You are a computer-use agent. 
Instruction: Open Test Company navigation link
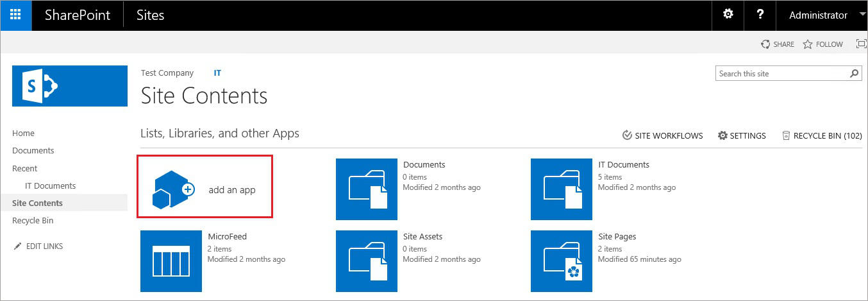(167, 73)
